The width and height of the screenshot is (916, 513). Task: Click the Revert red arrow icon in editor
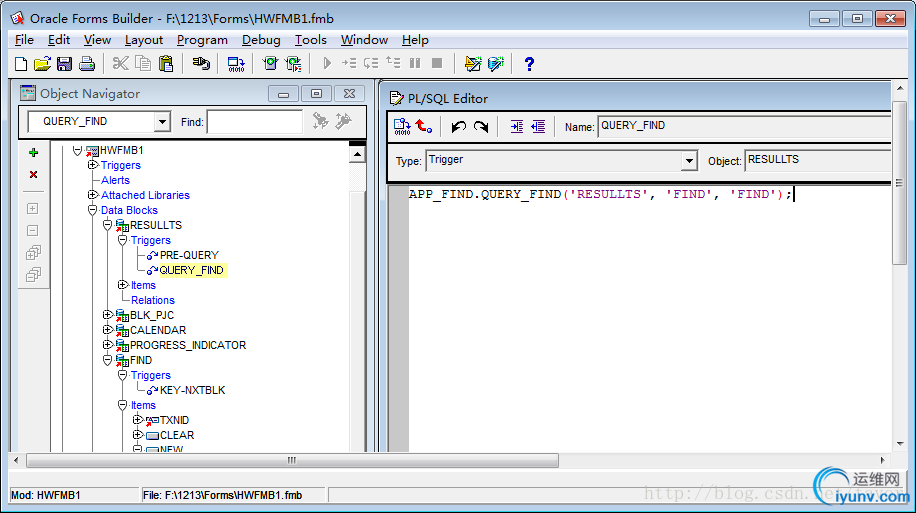point(424,126)
